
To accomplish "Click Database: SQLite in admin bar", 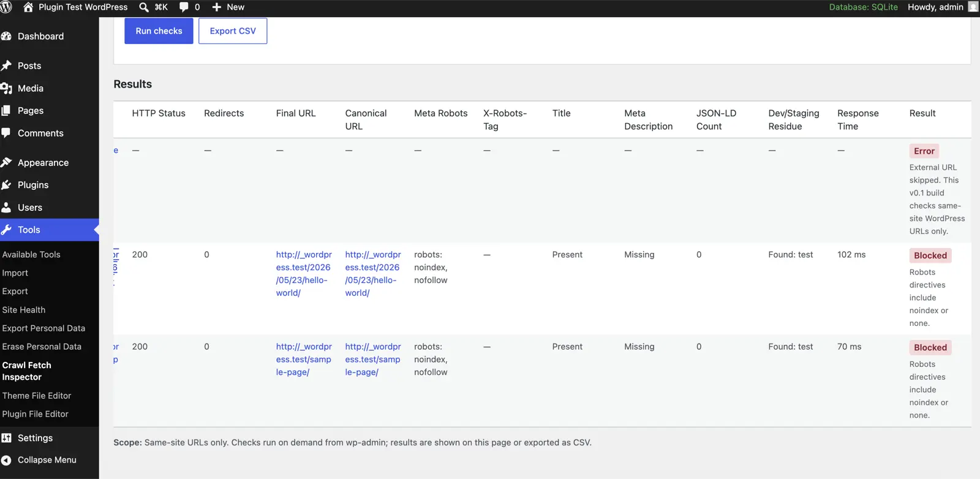I will tap(864, 7).
